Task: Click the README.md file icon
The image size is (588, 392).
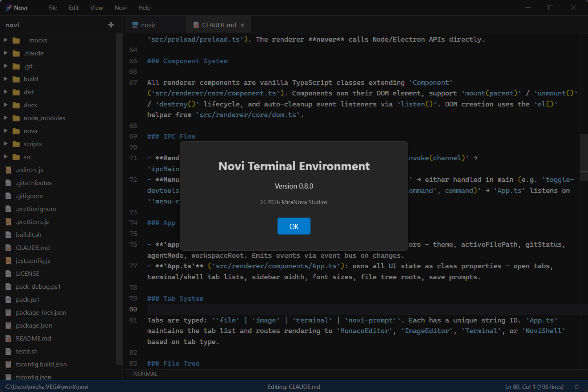Action: point(8,339)
